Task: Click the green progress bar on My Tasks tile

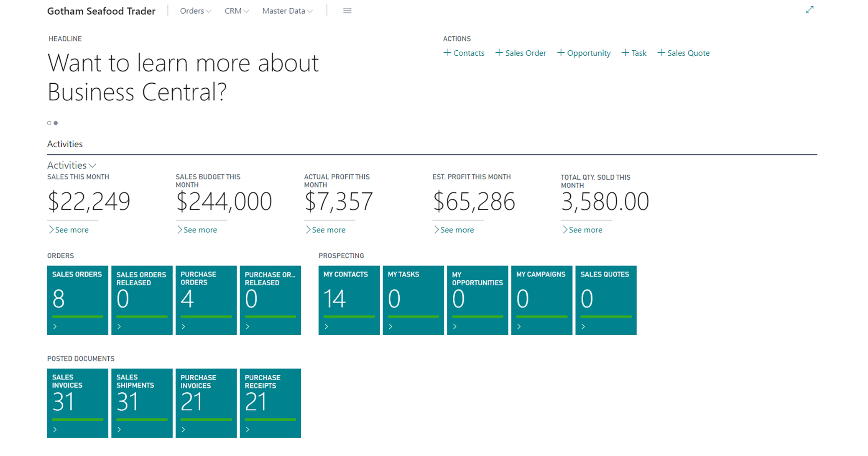Action: tap(413, 317)
